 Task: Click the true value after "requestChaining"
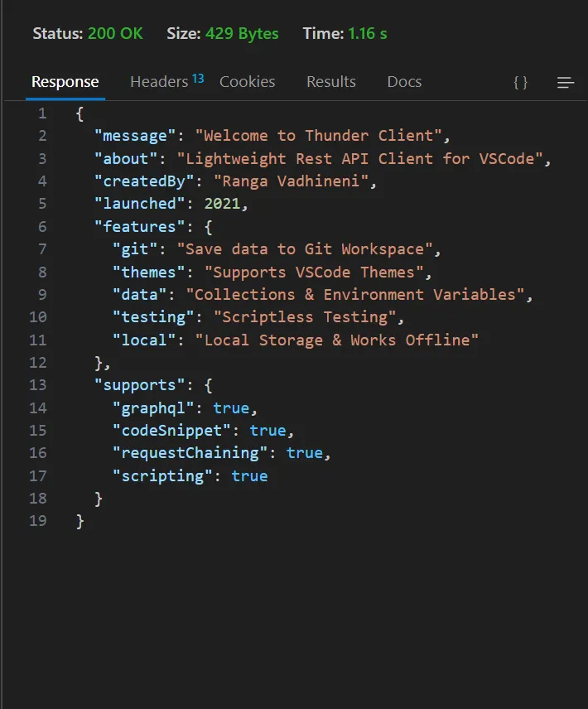[x=305, y=453]
